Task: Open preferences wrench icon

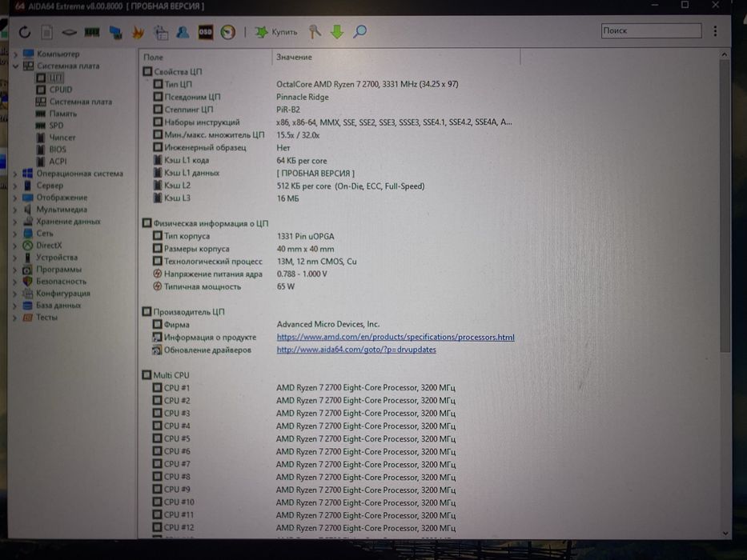Action: pyautogui.click(x=315, y=32)
